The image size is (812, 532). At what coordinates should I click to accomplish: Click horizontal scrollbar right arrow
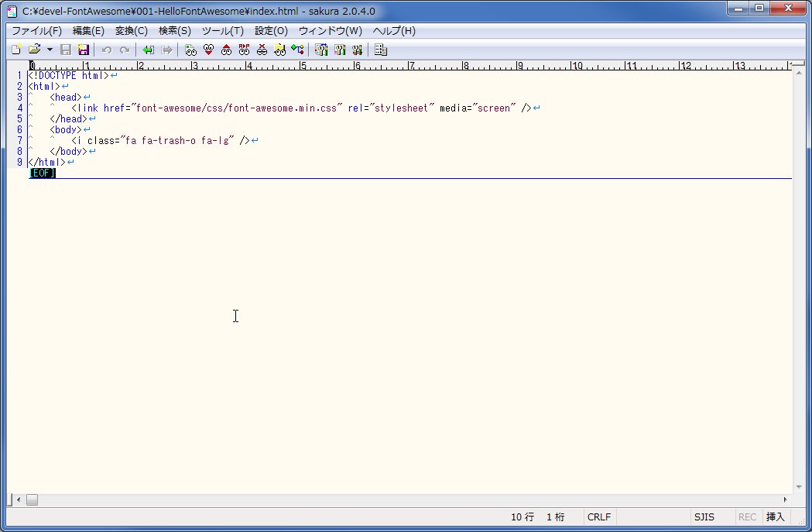coord(785,500)
